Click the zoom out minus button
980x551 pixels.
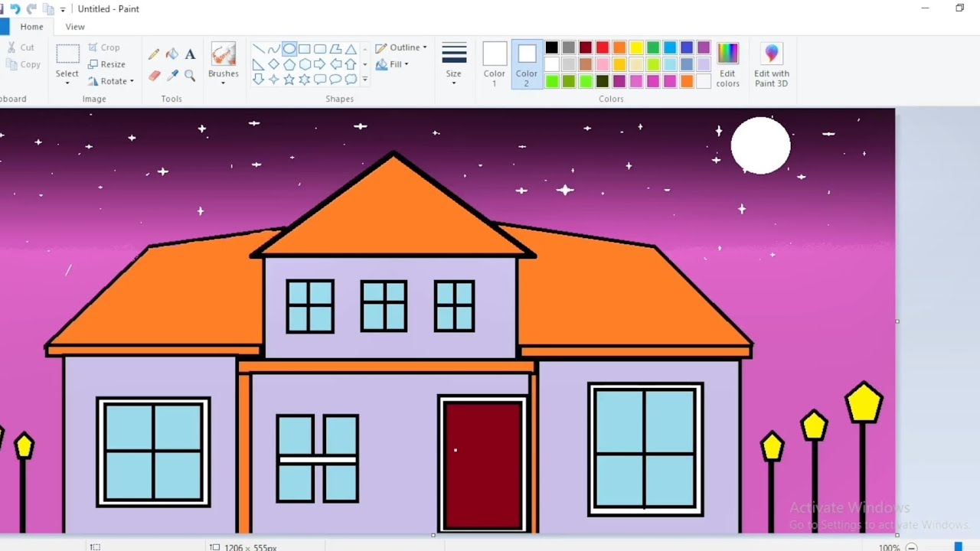911,547
